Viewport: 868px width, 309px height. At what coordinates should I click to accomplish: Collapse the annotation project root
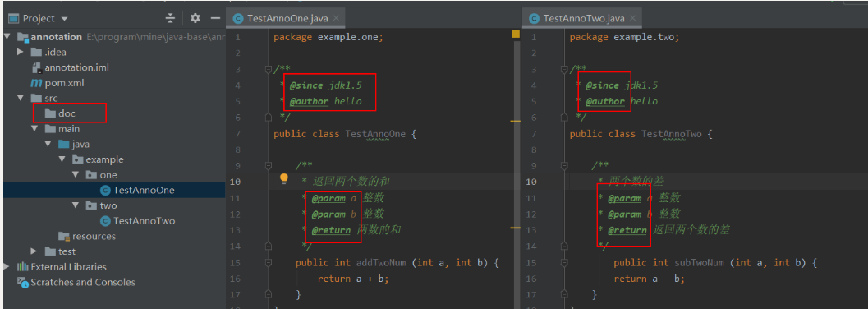click(7, 37)
